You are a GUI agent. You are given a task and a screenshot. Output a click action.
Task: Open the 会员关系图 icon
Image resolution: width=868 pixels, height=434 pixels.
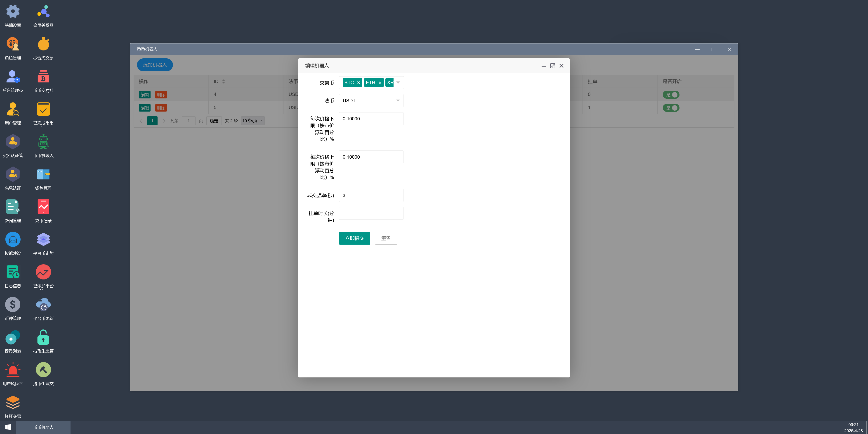point(43,12)
